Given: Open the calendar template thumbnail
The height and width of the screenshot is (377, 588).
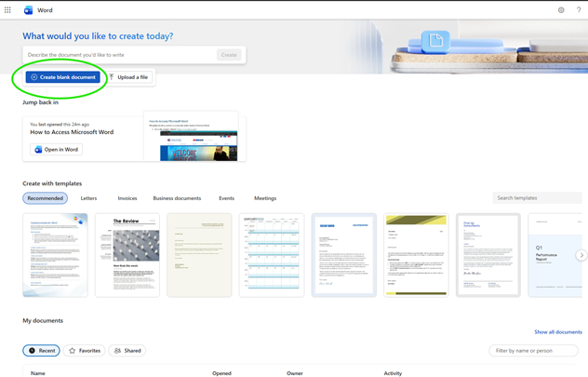Looking at the screenshot, I should coord(272,255).
